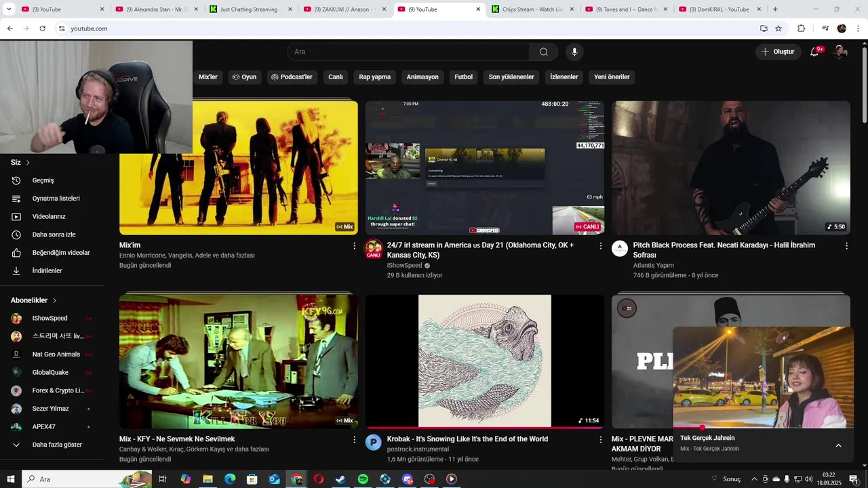Open Daha sonra izle list
Image resolution: width=868 pixels, height=488 pixels.
coord(53,235)
